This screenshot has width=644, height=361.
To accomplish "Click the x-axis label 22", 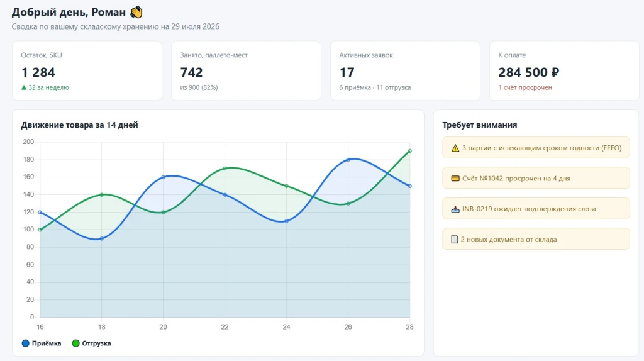I will 225,327.
